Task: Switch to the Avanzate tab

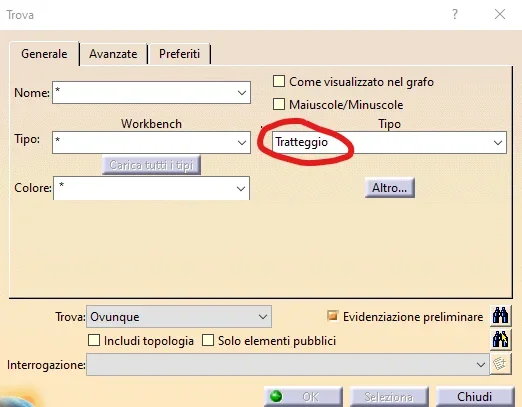Action: pos(113,54)
